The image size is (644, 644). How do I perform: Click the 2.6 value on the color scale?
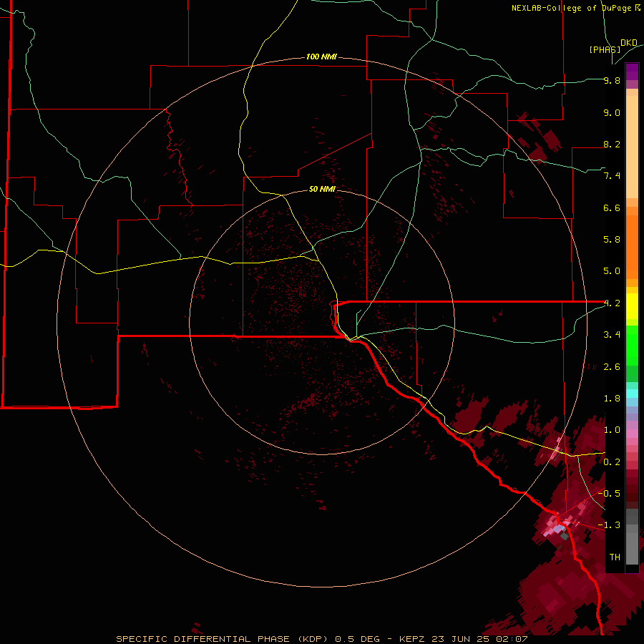(612, 367)
